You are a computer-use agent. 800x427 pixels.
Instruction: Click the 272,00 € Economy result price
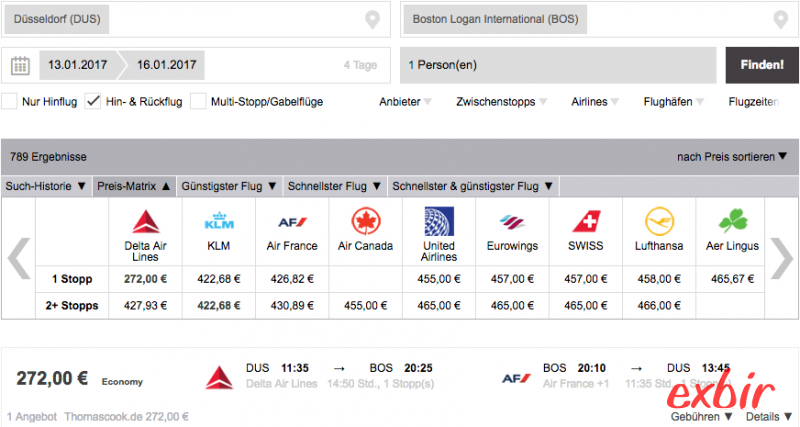[52, 379]
